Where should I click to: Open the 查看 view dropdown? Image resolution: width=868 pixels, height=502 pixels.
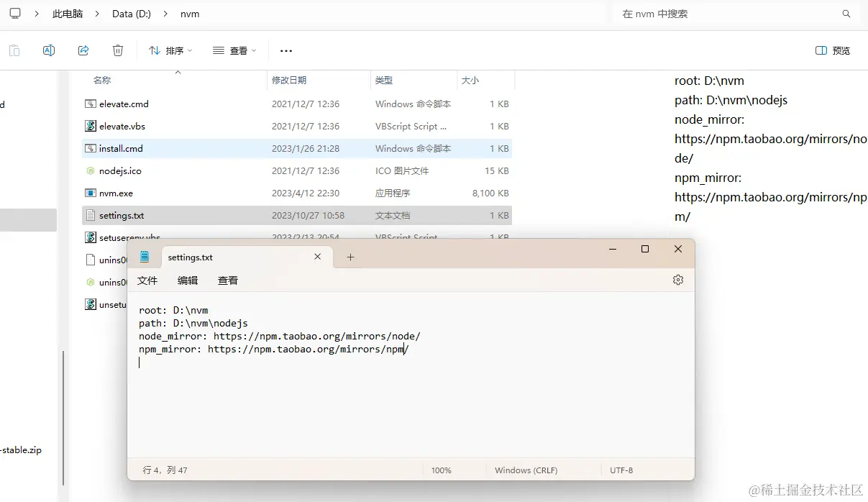pos(234,50)
